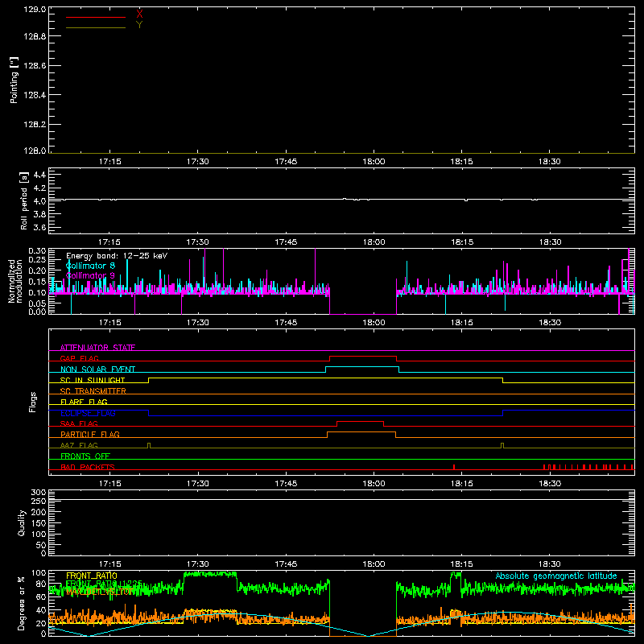Click '18:30' time label below modulation panel

pyautogui.click(x=550, y=323)
